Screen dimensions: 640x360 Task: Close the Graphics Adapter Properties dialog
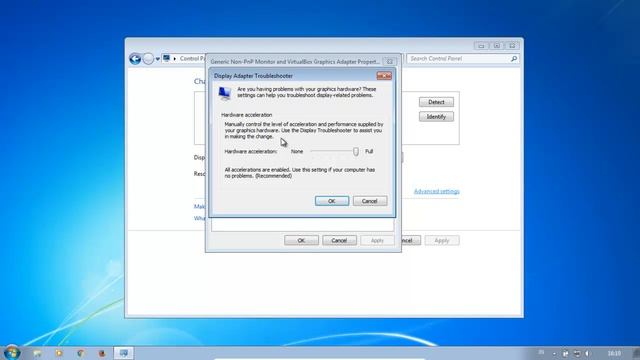(x=390, y=62)
